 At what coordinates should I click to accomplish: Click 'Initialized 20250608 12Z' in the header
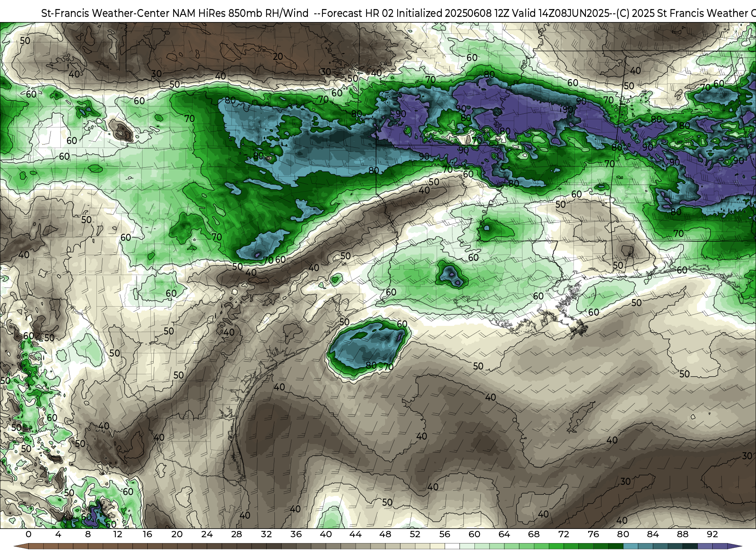453,13
